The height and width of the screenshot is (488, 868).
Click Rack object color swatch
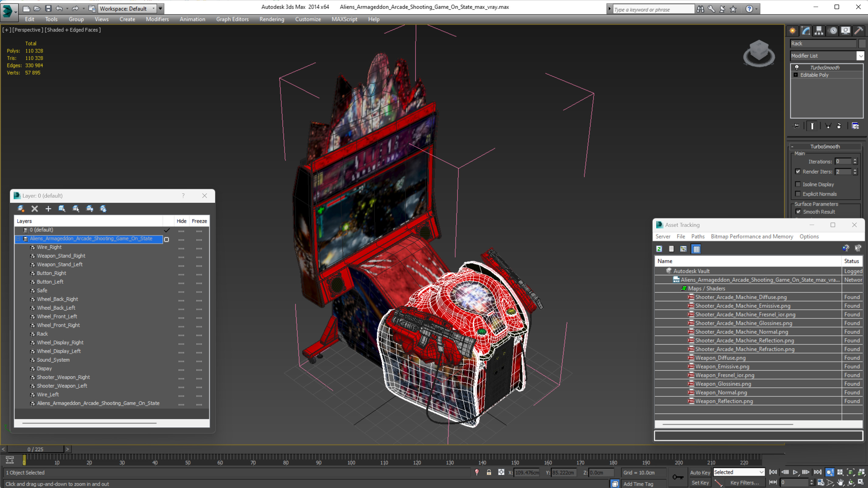(862, 43)
